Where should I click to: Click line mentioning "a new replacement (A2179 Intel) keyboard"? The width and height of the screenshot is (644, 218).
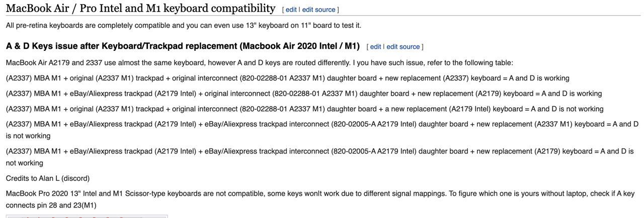pyautogui.click(x=305, y=109)
